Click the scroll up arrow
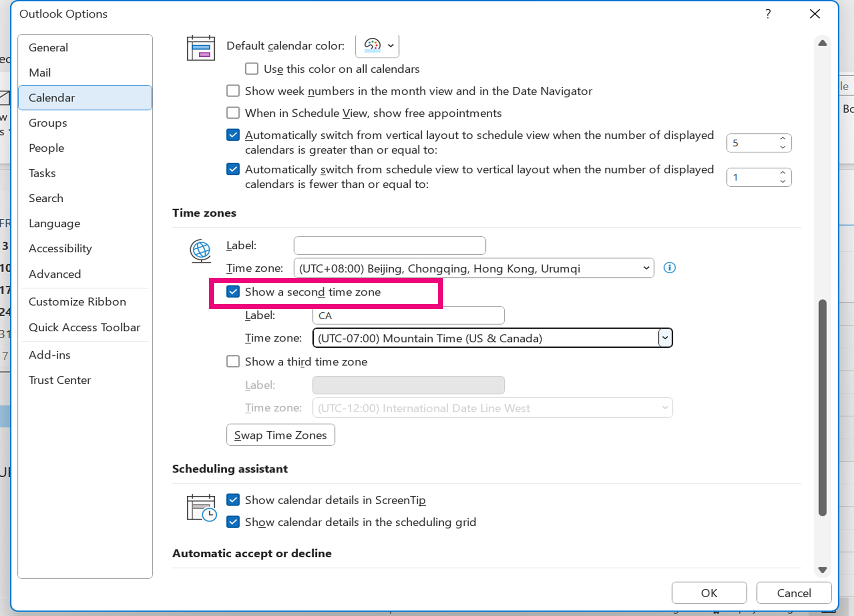 coord(822,43)
